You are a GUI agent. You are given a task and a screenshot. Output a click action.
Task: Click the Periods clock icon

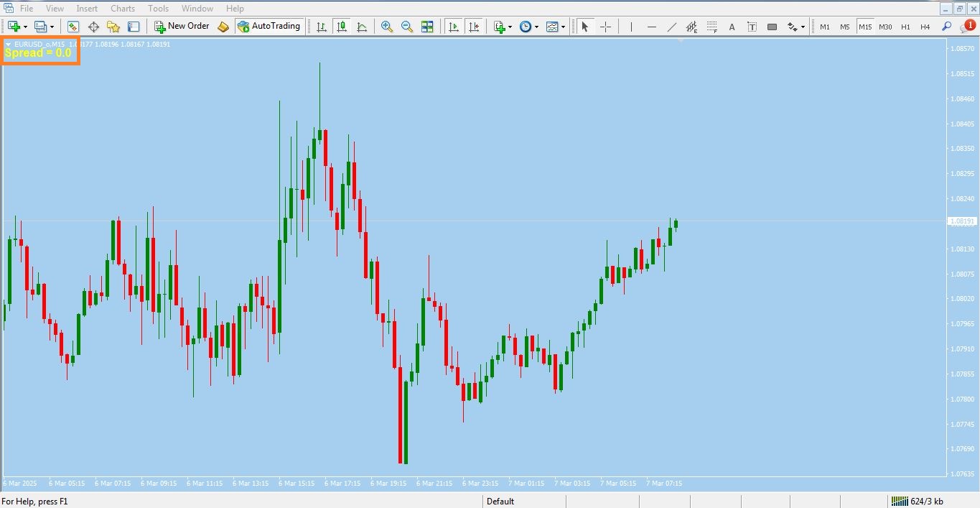[526, 27]
